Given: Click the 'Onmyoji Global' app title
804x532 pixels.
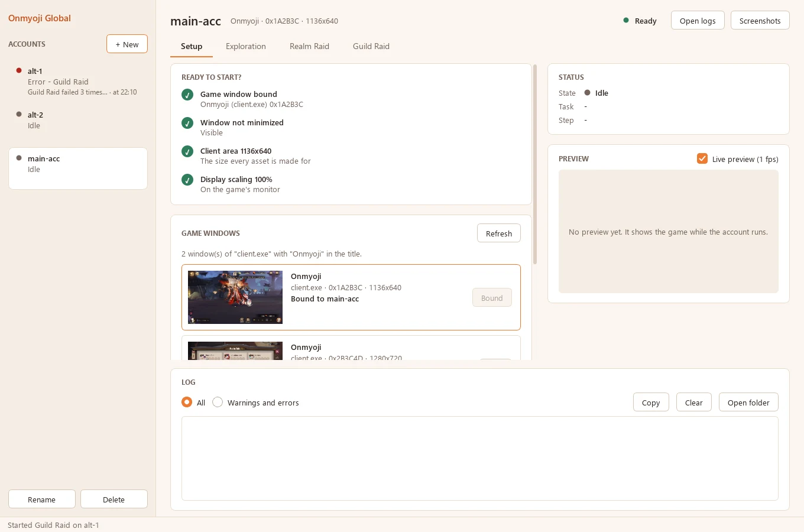Looking at the screenshot, I should tap(40, 18).
